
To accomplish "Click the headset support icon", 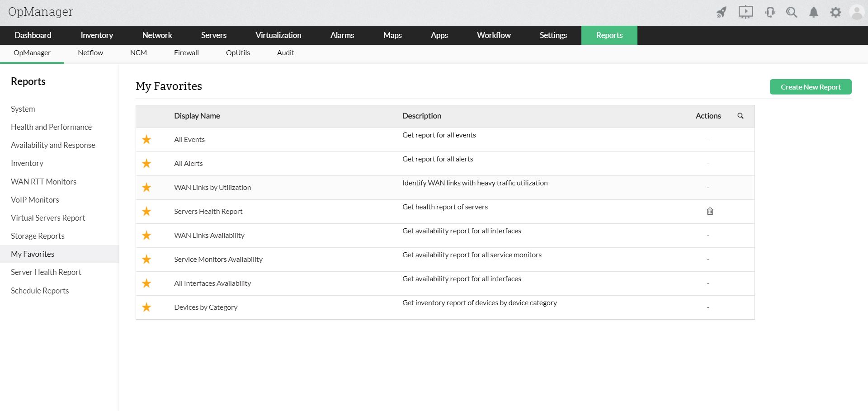I will 770,12.
